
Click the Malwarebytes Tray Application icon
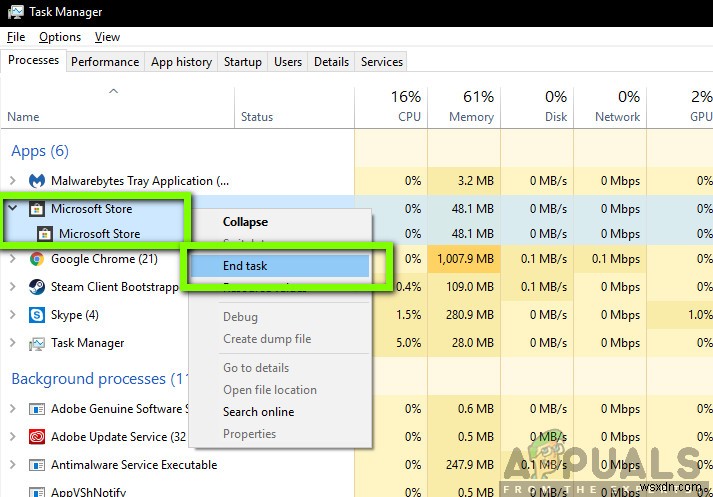[x=37, y=181]
